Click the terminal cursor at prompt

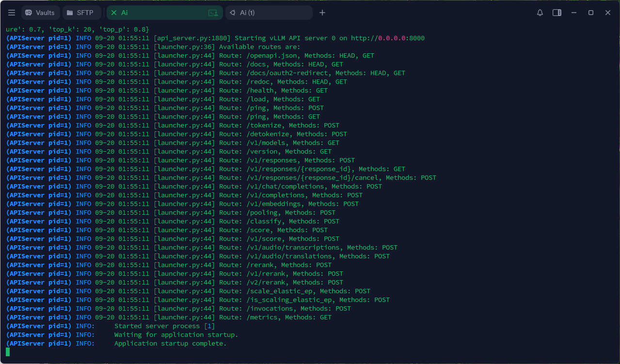click(8, 352)
